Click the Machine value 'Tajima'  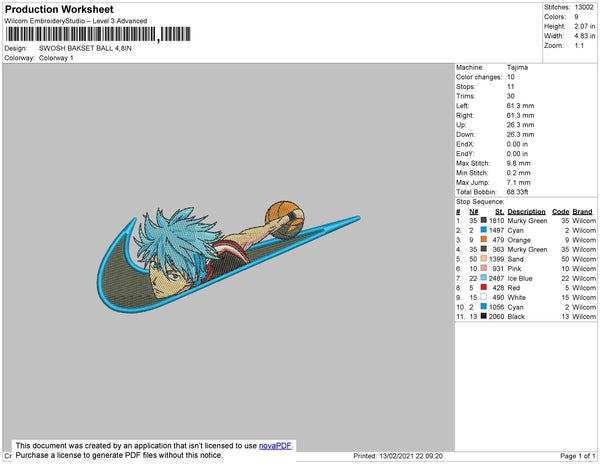click(x=517, y=67)
